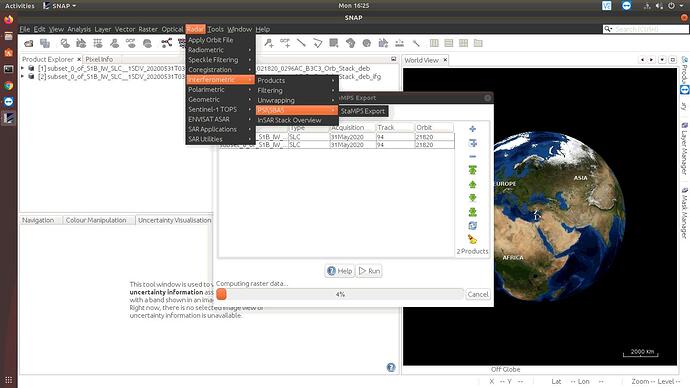The image size is (690, 388).
Task: Click the clear list broom icon
Action: coord(473,239)
